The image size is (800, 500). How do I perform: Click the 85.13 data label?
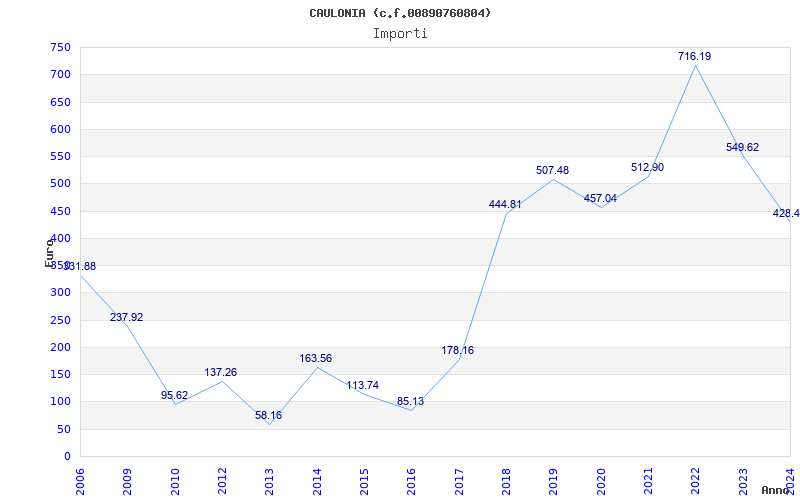(x=410, y=402)
